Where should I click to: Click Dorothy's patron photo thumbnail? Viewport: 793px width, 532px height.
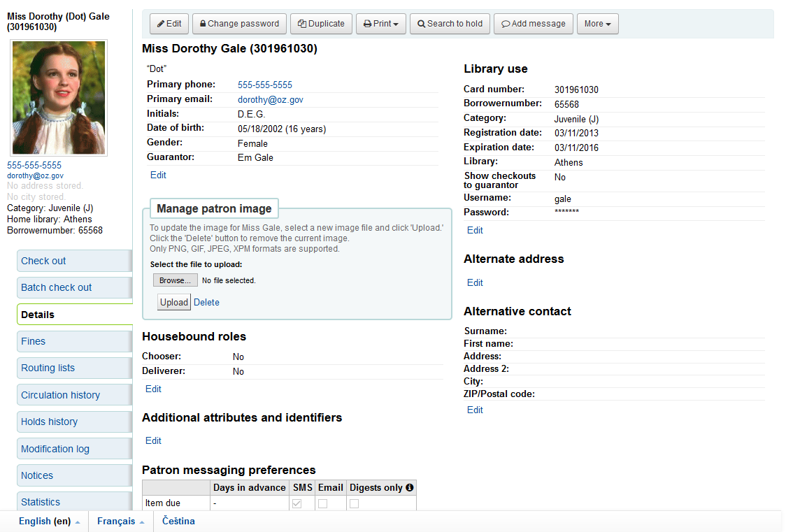click(x=59, y=97)
